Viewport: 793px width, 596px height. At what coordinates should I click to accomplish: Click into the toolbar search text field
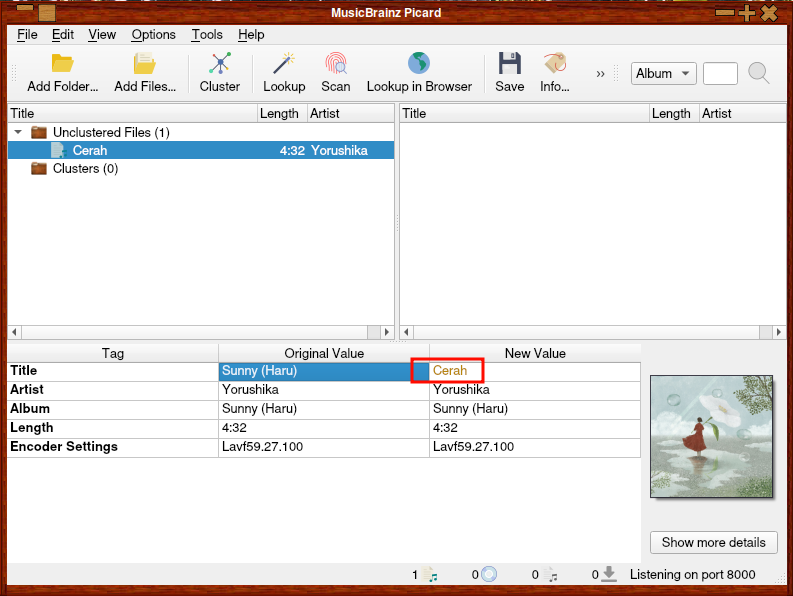[720, 73]
